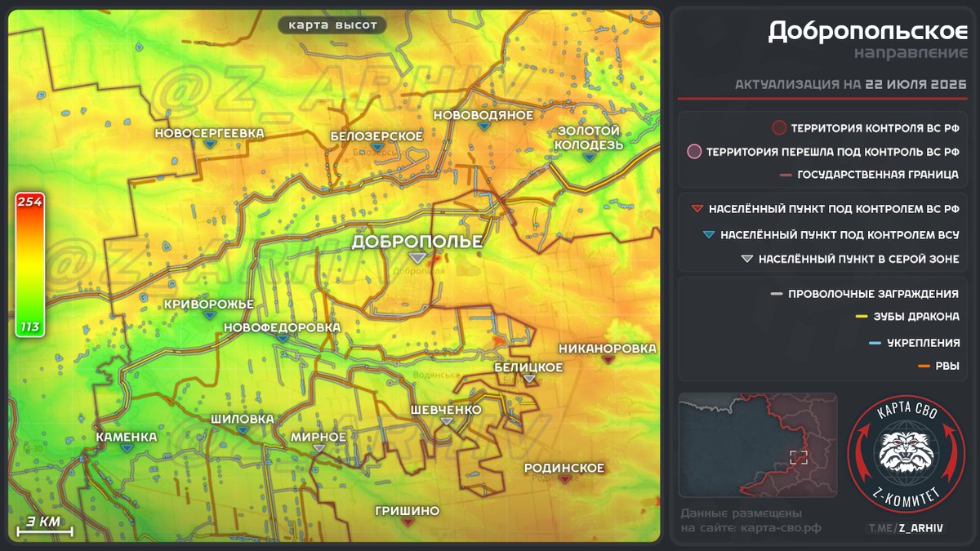Click the blue fortifications line symbol

pyautogui.click(x=875, y=343)
